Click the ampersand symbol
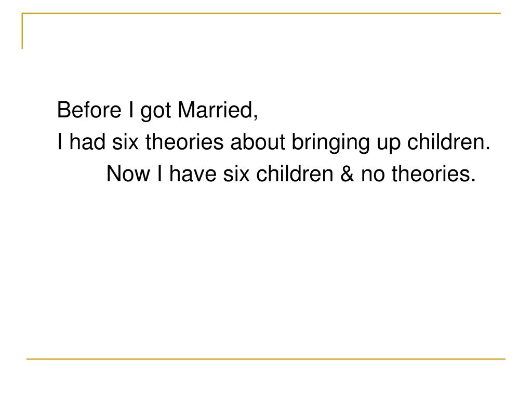 [347, 174]
